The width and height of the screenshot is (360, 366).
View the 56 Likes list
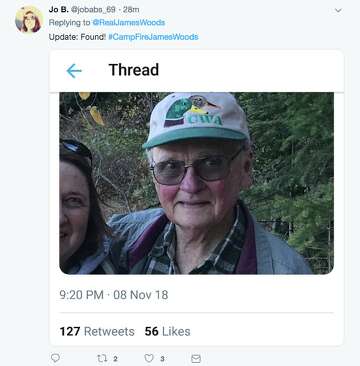[x=167, y=331]
